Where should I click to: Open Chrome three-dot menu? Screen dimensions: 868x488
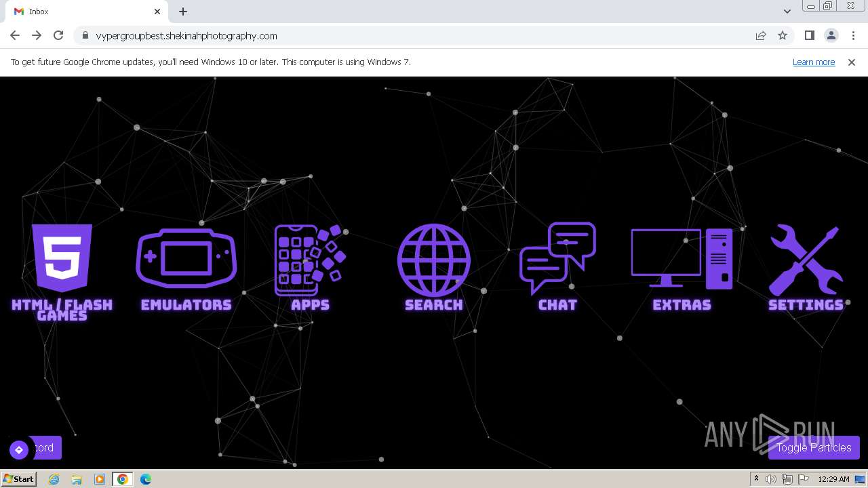853,36
